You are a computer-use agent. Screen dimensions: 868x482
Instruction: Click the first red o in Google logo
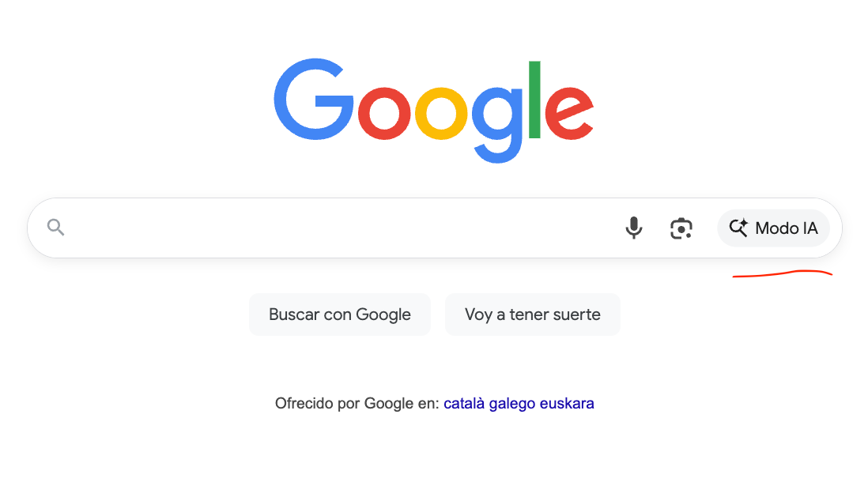coord(384,114)
